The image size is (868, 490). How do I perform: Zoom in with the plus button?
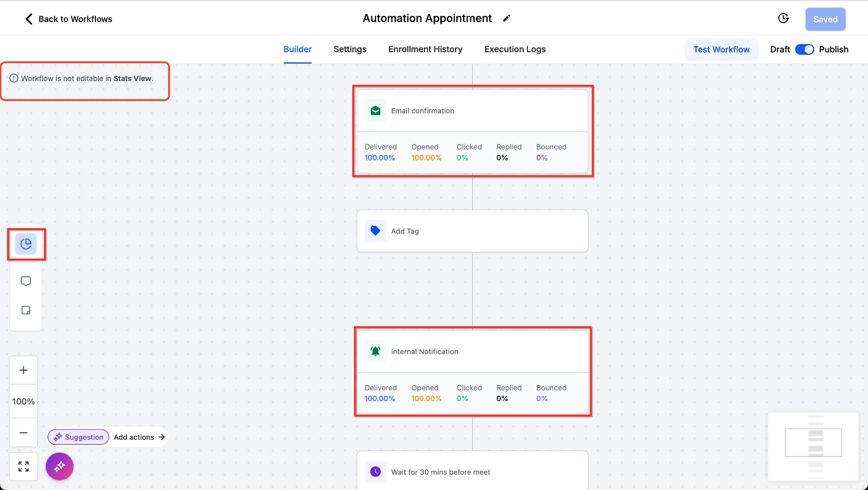[x=23, y=370]
